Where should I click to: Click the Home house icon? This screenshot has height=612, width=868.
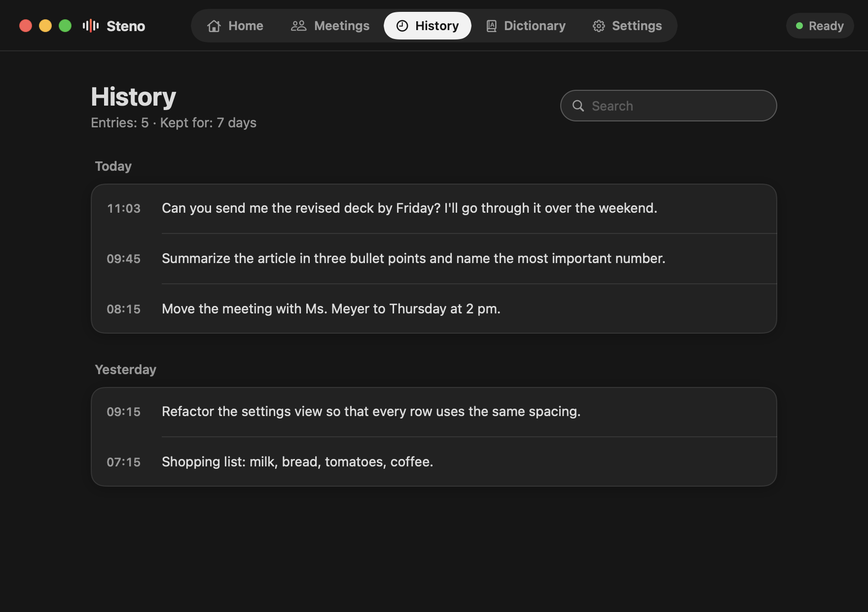click(214, 26)
